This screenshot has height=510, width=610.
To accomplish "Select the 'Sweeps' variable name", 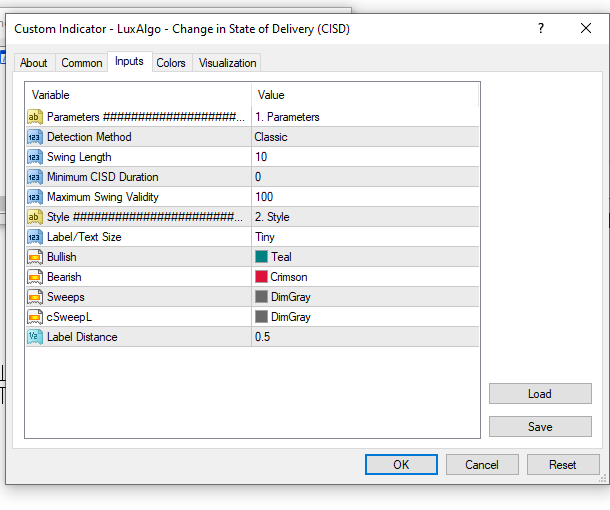I will [x=65, y=297].
